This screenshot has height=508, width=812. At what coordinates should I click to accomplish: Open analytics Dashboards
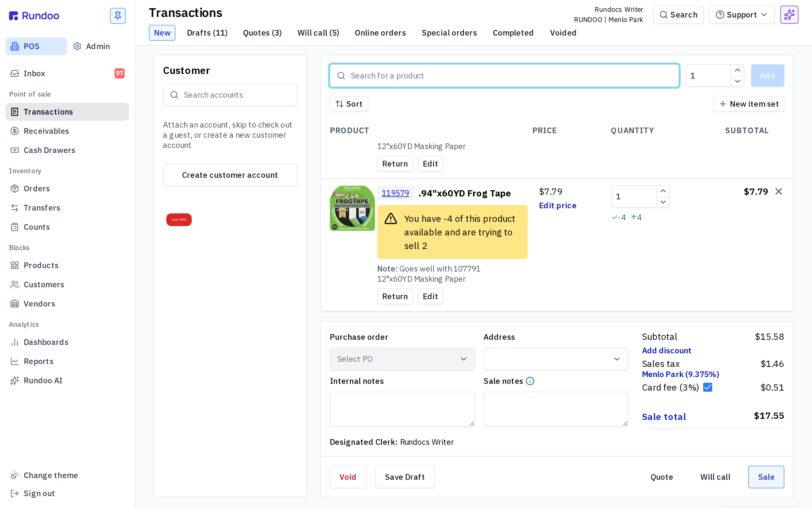(x=67, y=342)
